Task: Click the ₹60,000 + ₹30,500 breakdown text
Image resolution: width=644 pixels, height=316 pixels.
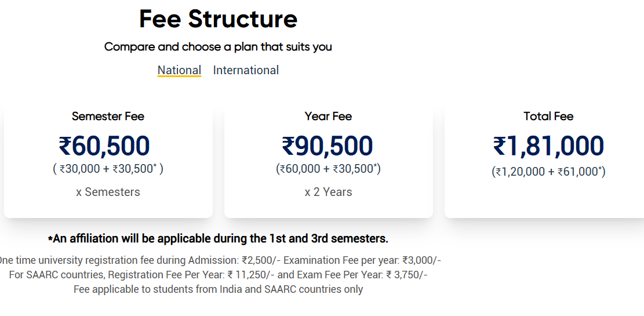Action: click(x=328, y=169)
